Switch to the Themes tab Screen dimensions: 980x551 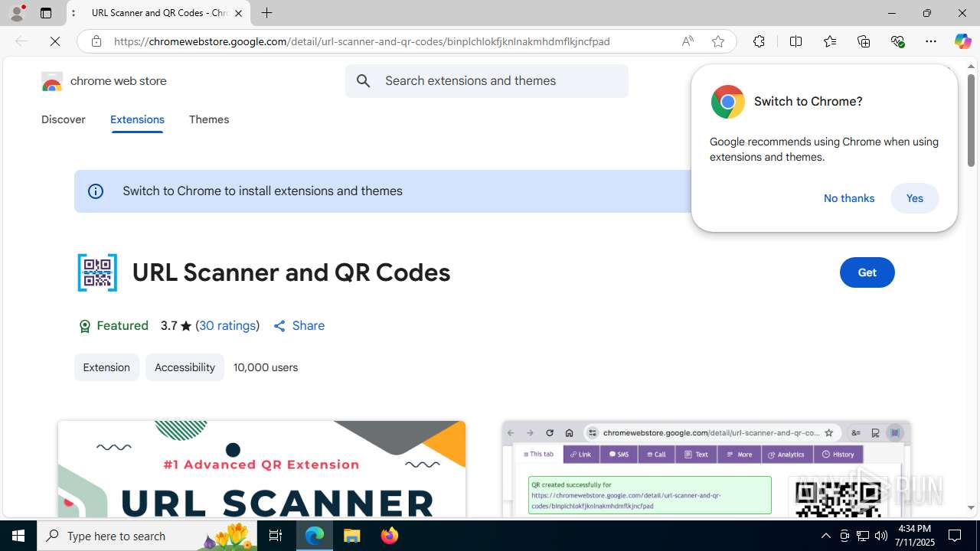click(x=209, y=119)
